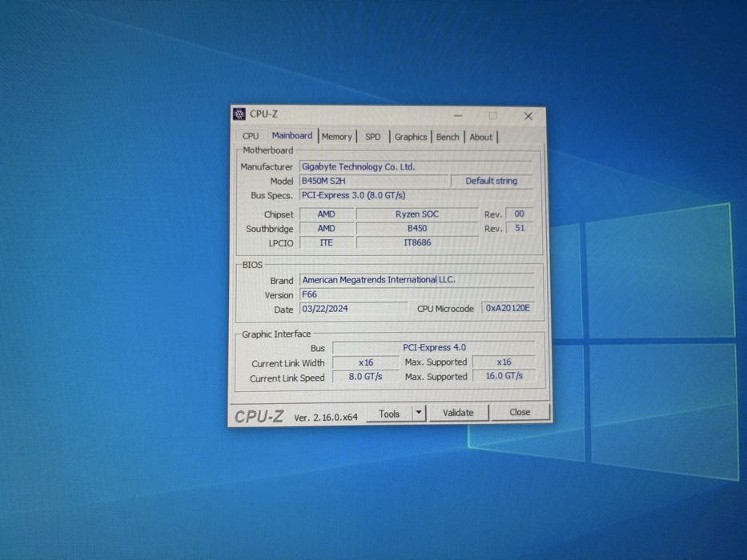Viewport: 747px width, 560px height.
Task: Click the BIOS version F66 field
Action: click(x=417, y=294)
